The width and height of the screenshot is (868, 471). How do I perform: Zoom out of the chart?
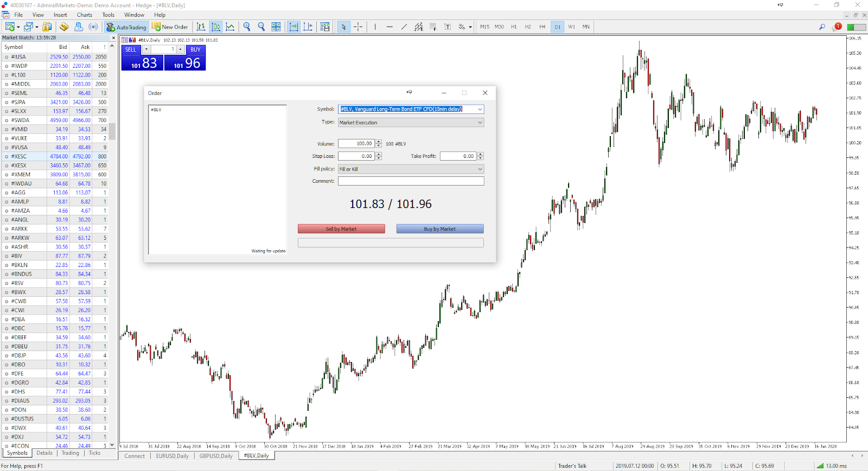261,27
